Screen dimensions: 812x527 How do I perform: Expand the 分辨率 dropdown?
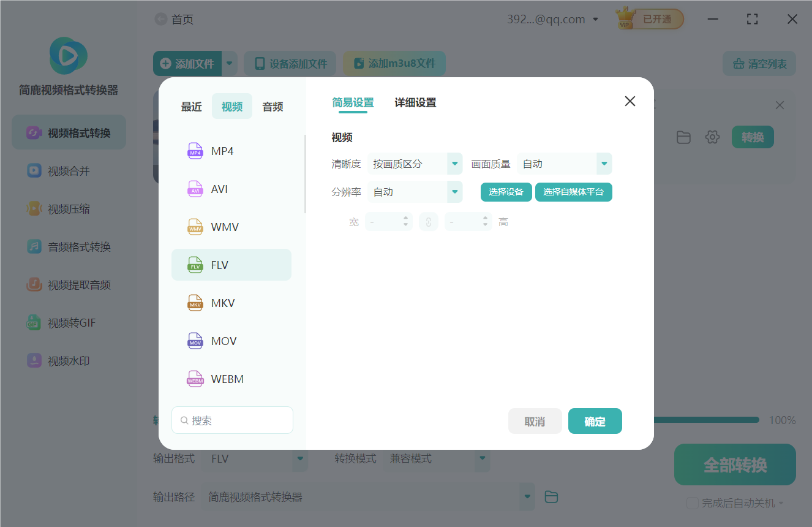point(454,192)
